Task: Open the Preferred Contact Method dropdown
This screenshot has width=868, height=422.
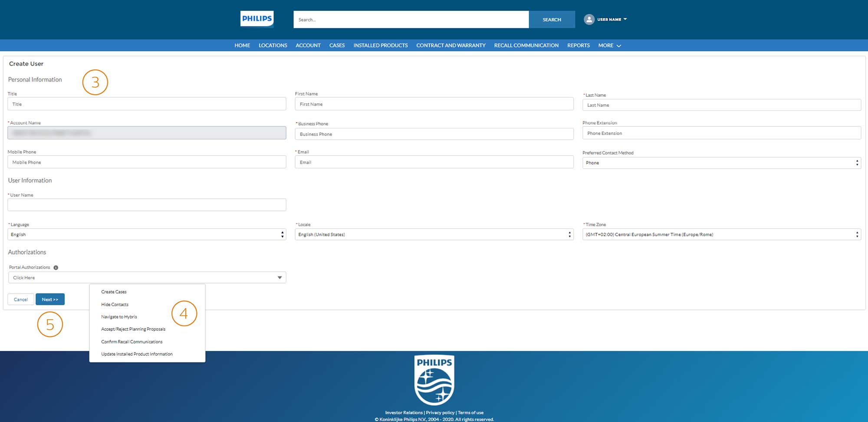Action: tap(721, 163)
